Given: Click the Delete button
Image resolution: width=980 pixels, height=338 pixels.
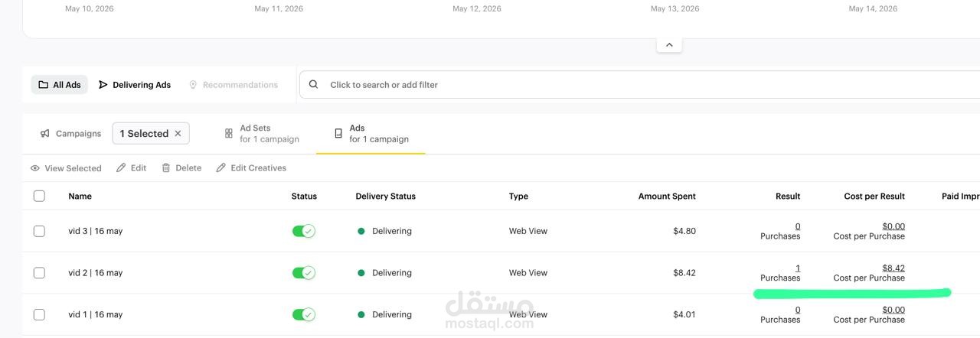Looking at the screenshot, I should 181,168.
